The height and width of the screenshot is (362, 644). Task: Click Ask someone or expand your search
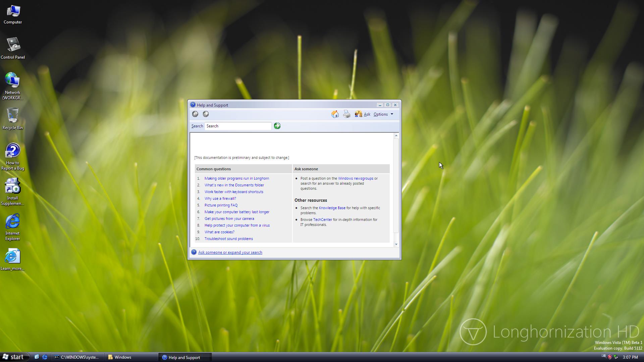[230, 252]
